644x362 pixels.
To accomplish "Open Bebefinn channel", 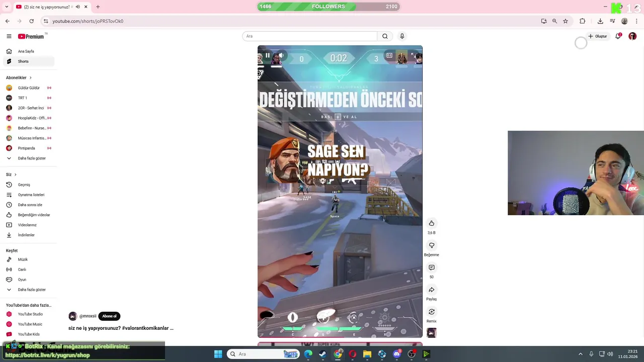I will click(x=28, y=128).
